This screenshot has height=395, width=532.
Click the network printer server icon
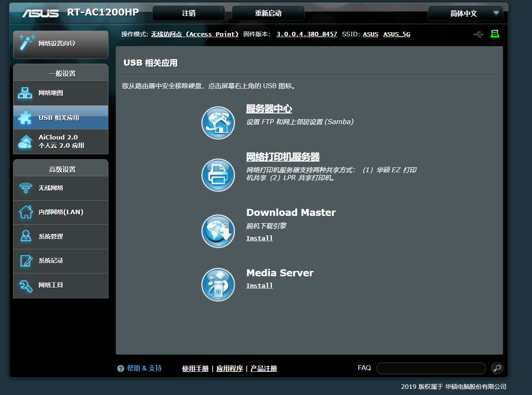coord(218,175)
